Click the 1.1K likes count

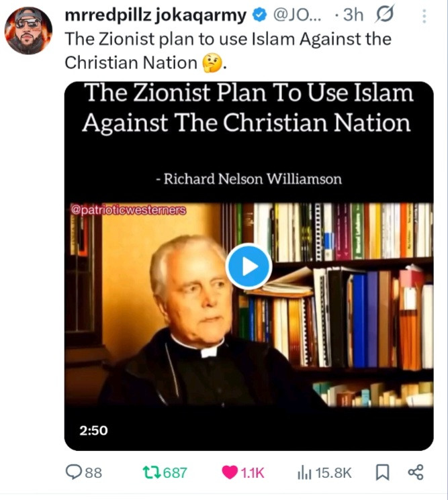(x=253, y=472)
